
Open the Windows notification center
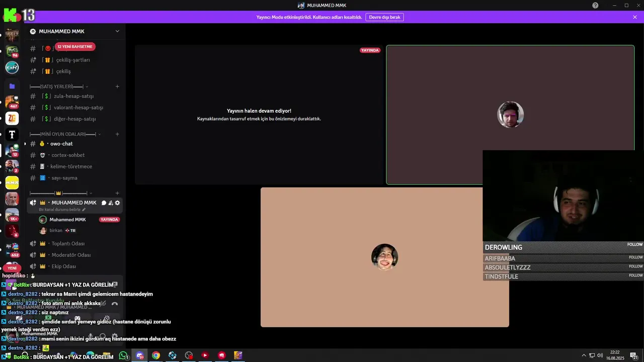coord(634,355)
